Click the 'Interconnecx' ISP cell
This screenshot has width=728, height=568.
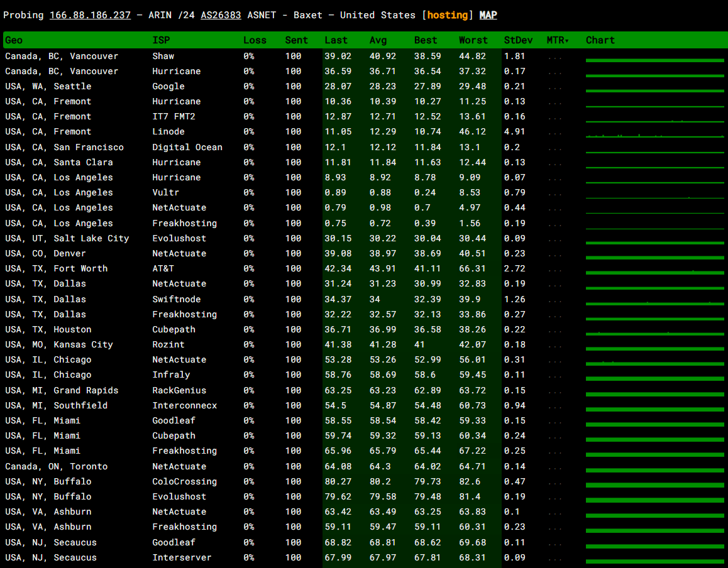[185, 406]
